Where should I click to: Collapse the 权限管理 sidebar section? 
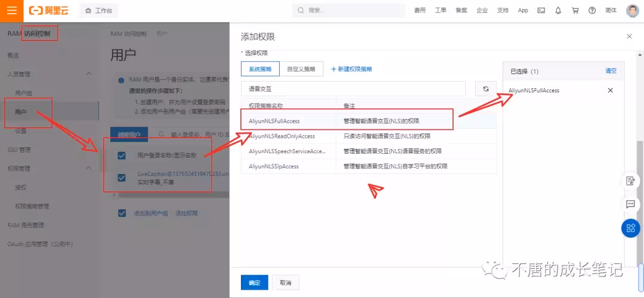tap(88, 168)
